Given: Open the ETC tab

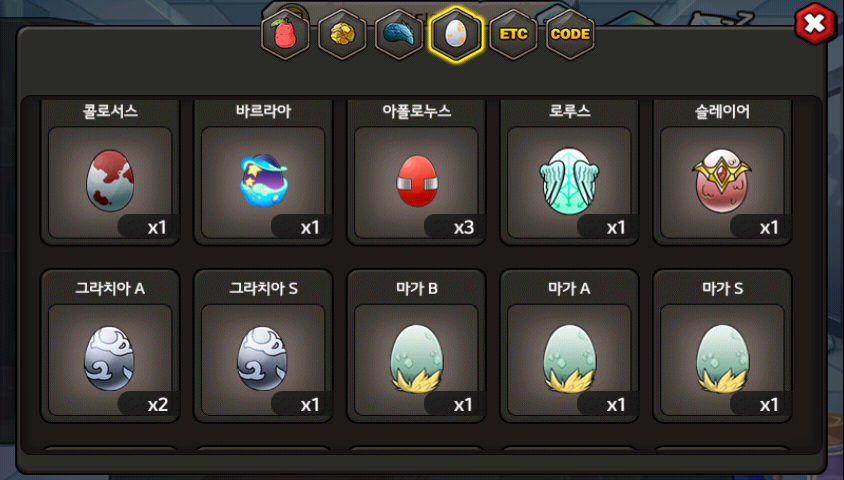Looking at the screenshot, I should pyautogui.click(x=514, y=34).
